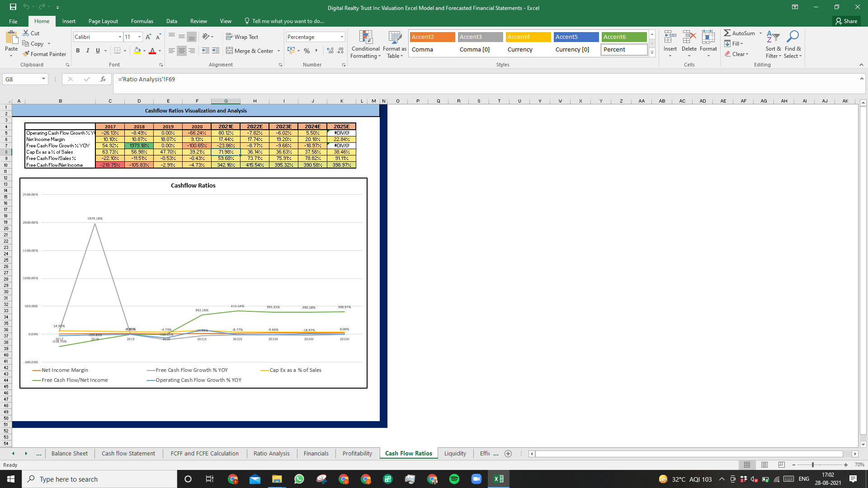
Task: Click the zoom level slider handle
Action: click(x=813, y=465)
